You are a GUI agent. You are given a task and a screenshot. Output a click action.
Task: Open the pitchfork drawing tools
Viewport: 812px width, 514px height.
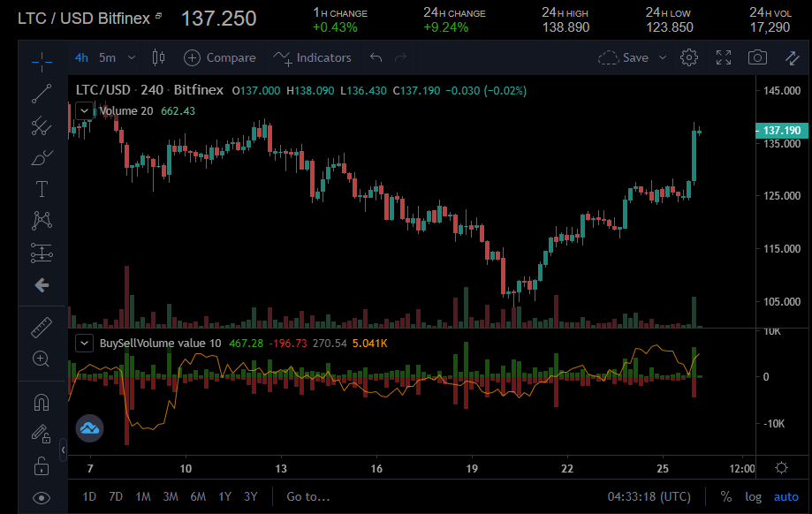tap(42, 125)
